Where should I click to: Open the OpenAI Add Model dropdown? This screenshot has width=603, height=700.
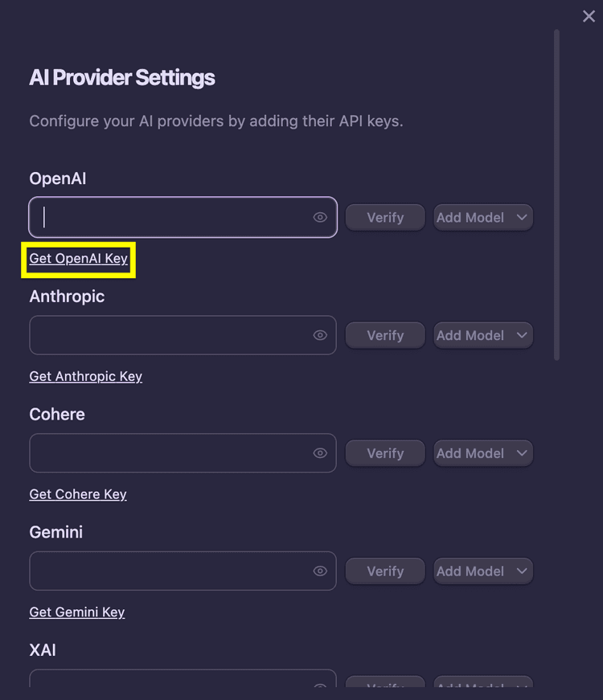point(483,217)
